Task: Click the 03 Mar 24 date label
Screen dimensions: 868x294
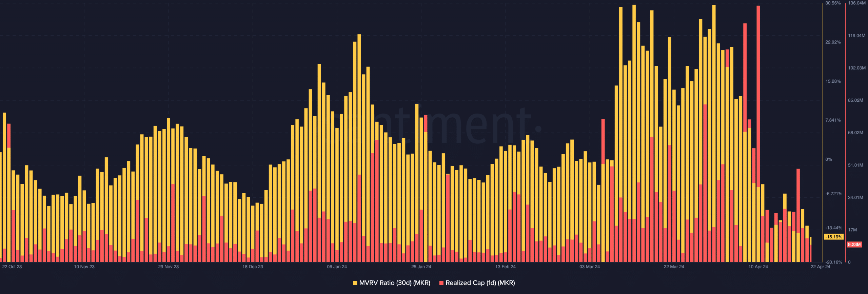Action: (x=590, y=267)
